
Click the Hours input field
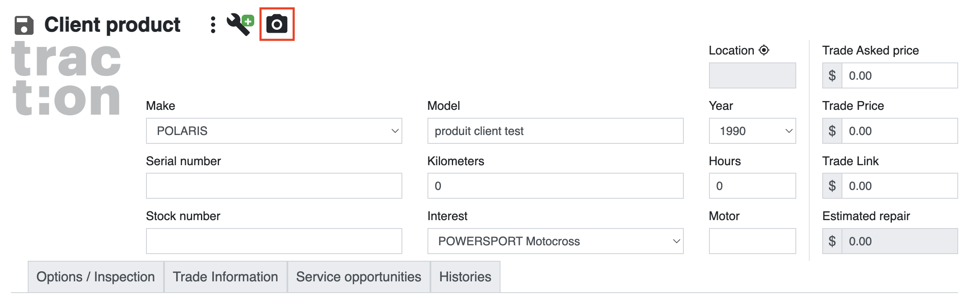pos(752,186)
